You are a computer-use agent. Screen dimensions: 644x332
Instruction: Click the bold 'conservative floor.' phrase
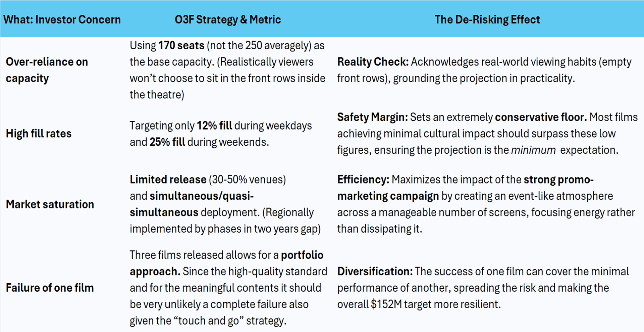tap(541, 117)
